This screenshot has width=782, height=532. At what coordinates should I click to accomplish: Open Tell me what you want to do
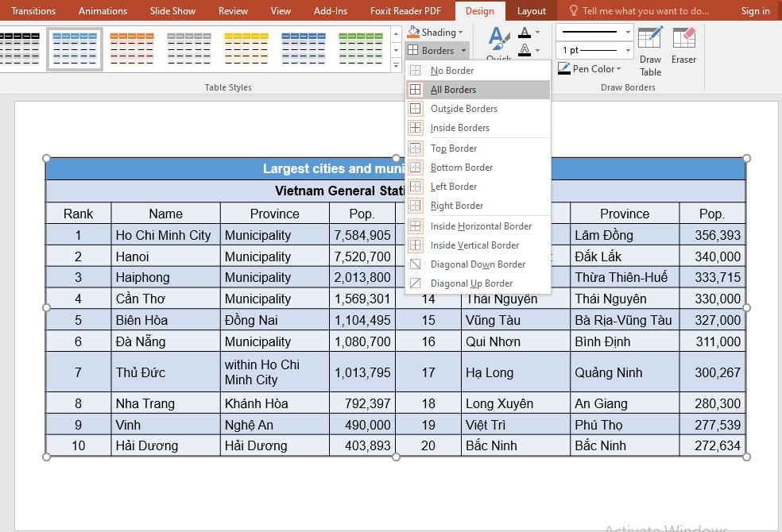coord(636,10)
